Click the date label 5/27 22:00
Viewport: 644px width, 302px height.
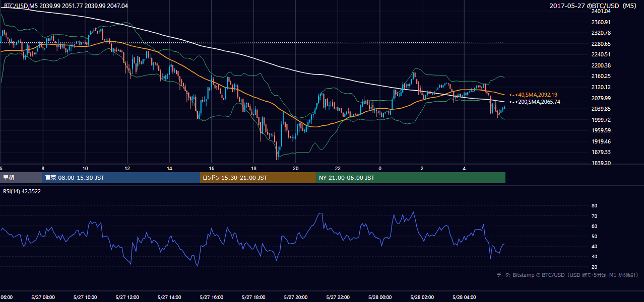click(338, 297)
